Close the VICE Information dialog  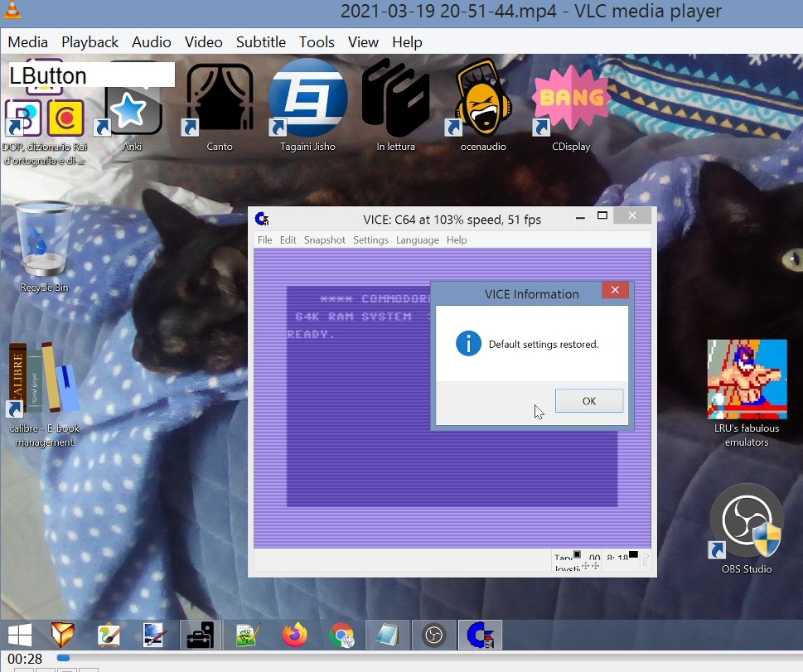click(x=615, y=290)
